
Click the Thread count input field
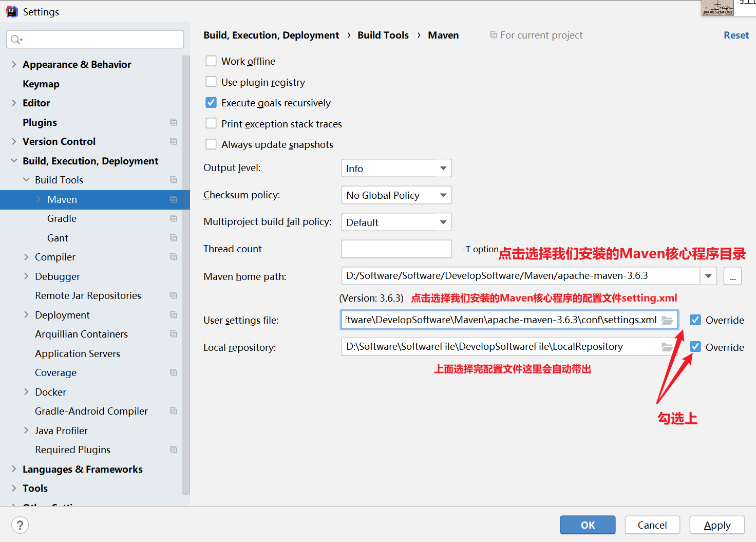click(x=396, y=249)
